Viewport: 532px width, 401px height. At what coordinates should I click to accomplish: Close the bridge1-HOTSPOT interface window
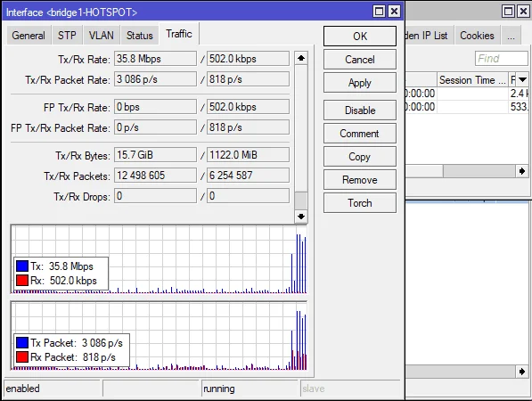click(x=394, y=12)
